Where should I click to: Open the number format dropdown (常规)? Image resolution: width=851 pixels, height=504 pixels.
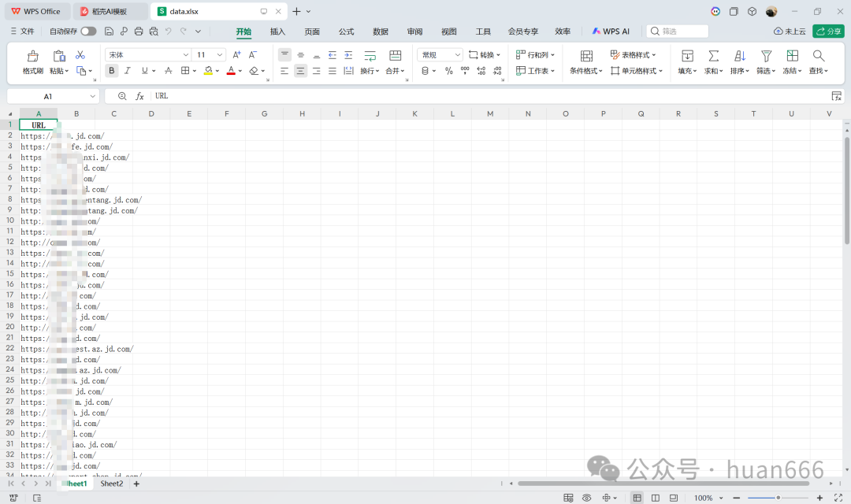(x=440, y=55)
